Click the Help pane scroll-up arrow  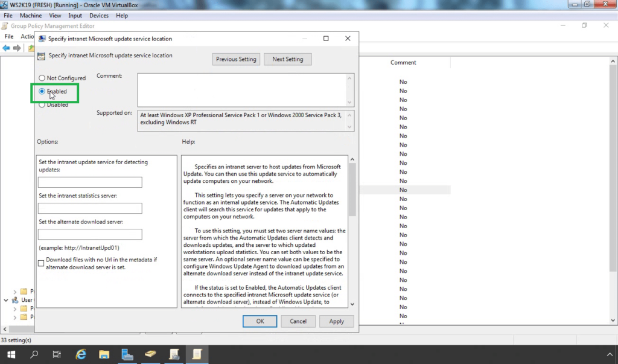(352, 159)
